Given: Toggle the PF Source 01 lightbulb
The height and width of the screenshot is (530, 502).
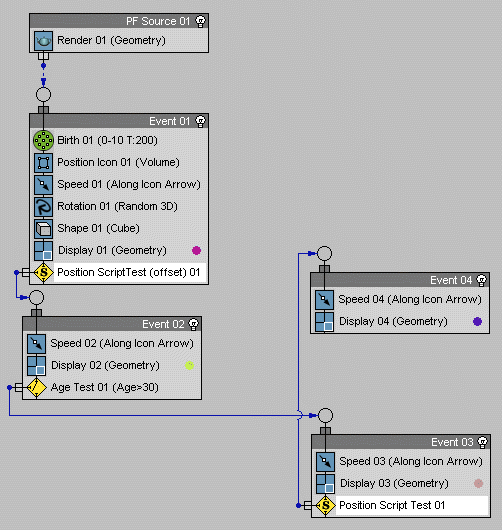Looking at the screenshot, I should click(x=200, y=21).
